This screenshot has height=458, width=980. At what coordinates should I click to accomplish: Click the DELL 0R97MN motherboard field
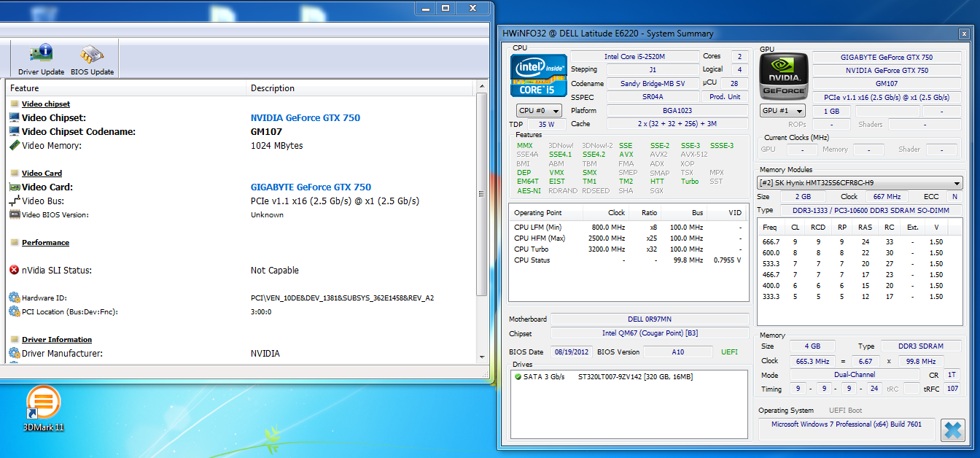[x=650, y=319]
